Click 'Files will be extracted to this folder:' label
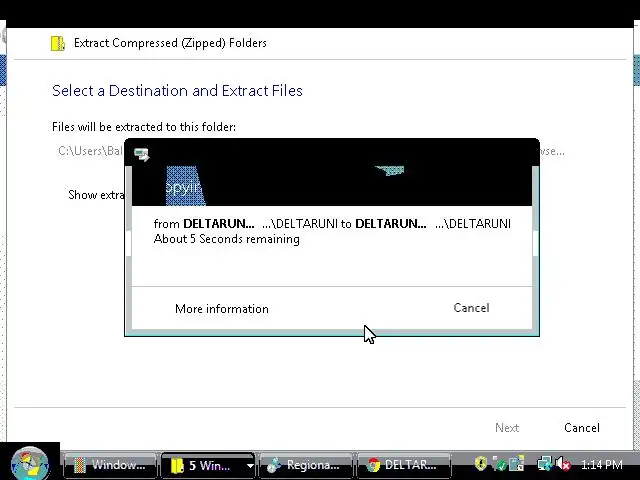This screenshot has width=640, height=480. 144,127
